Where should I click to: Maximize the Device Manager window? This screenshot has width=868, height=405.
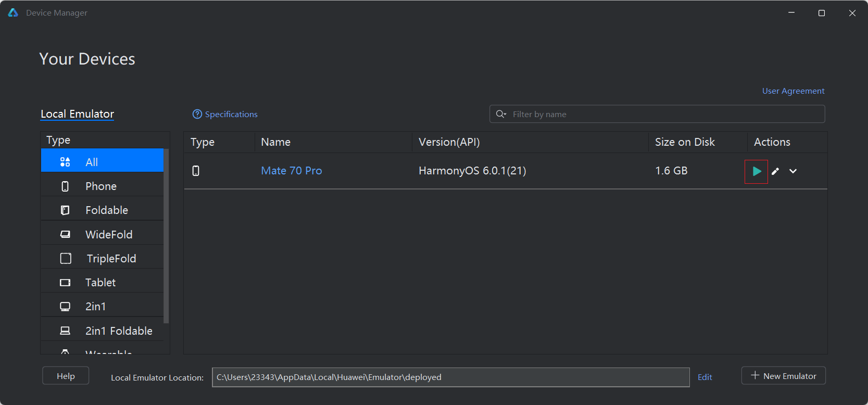point(822,13)
